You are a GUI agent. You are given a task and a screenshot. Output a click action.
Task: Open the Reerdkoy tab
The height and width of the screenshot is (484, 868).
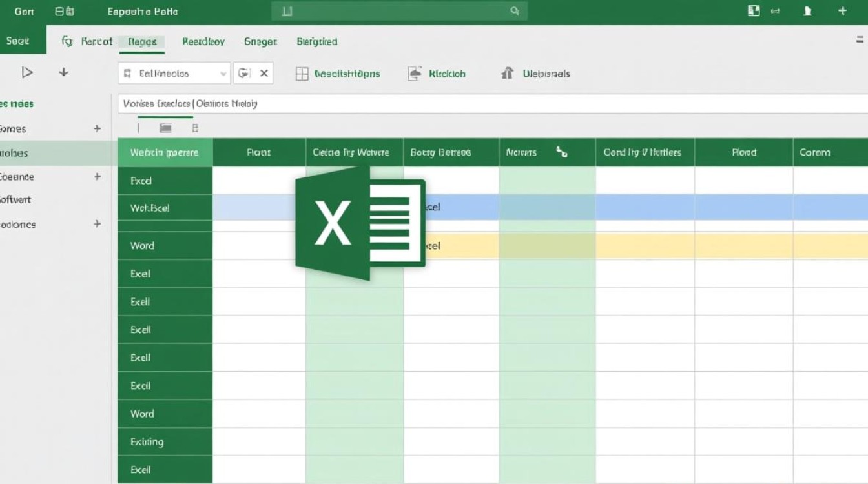pos(203,41)
